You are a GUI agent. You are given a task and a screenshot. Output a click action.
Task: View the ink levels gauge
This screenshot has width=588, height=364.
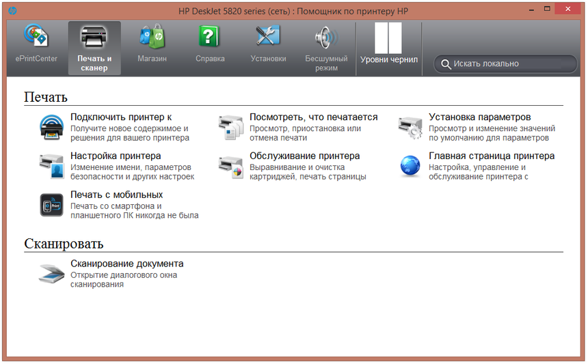pyautogui.click(x=388, y=38)
